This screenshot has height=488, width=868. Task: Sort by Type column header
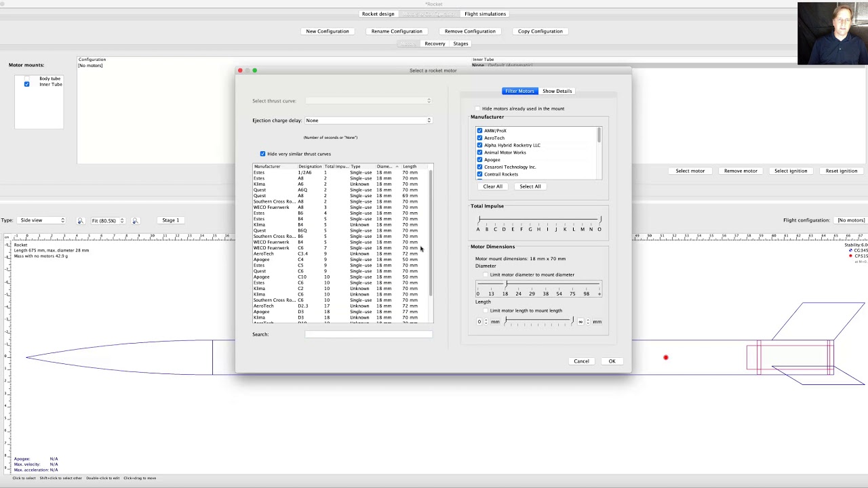tap(363, 167)
